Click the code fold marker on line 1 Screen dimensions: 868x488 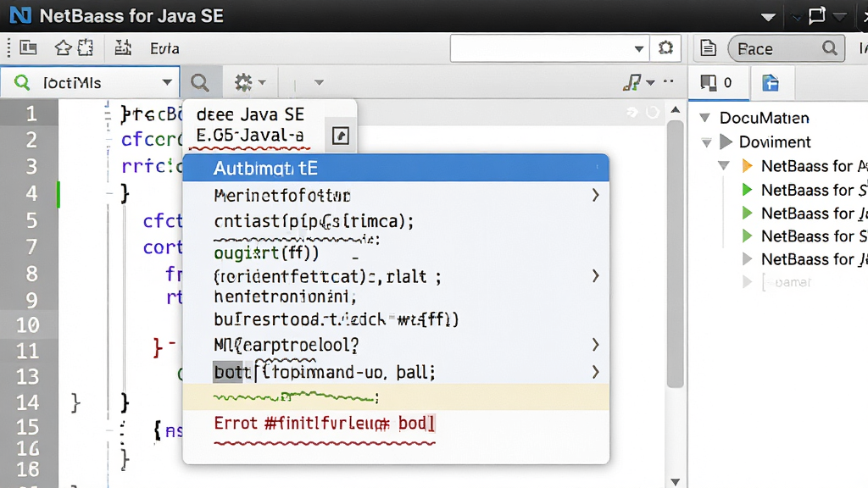click(x=108, y=113)
